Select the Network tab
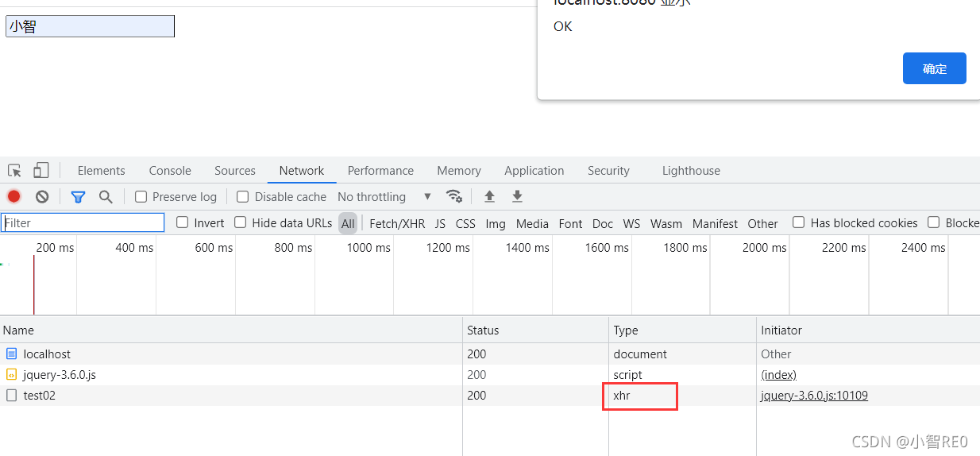 pos(302,171)
